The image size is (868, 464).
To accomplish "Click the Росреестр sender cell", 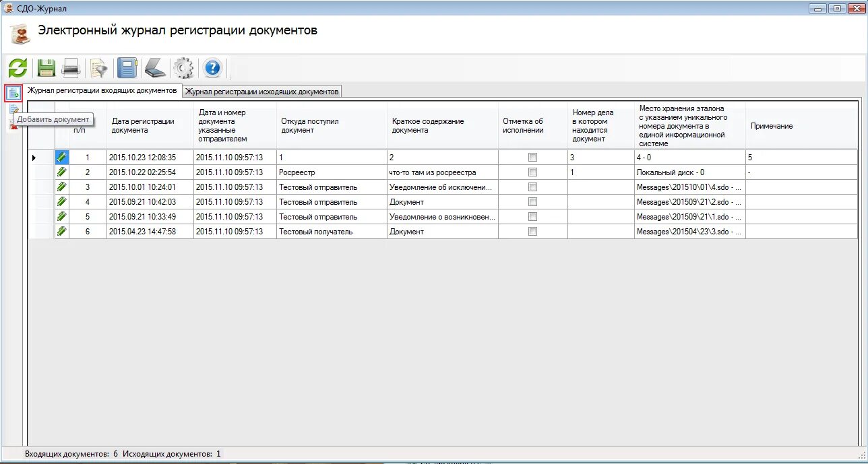I will [332, 172].
